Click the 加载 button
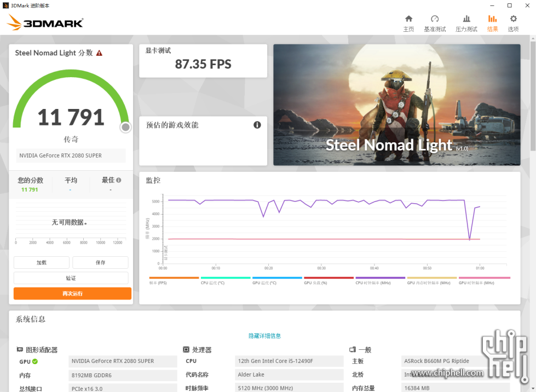 [42, 262]
